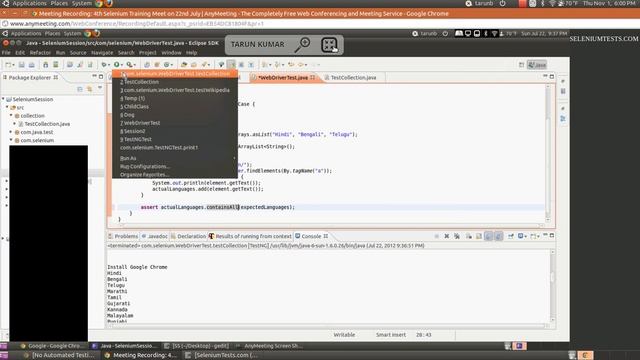Collapse the SeleniumSession project node
The height and width of the screenshot is (360, 640).
click(x=3, y=99)
